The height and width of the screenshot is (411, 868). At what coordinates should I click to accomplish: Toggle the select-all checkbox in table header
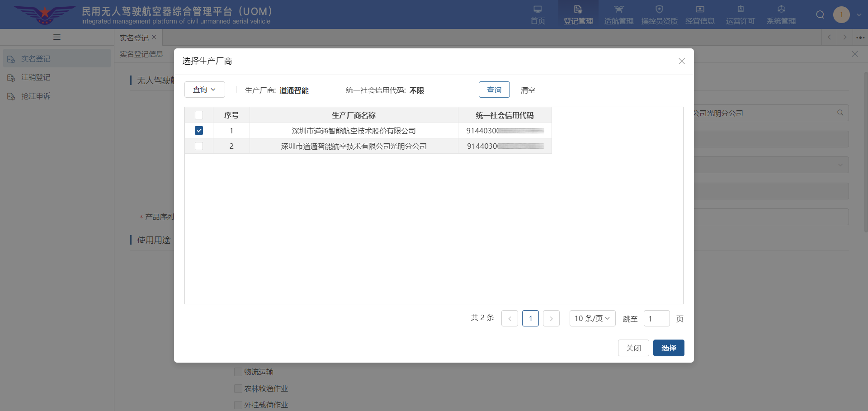point(199,115)
